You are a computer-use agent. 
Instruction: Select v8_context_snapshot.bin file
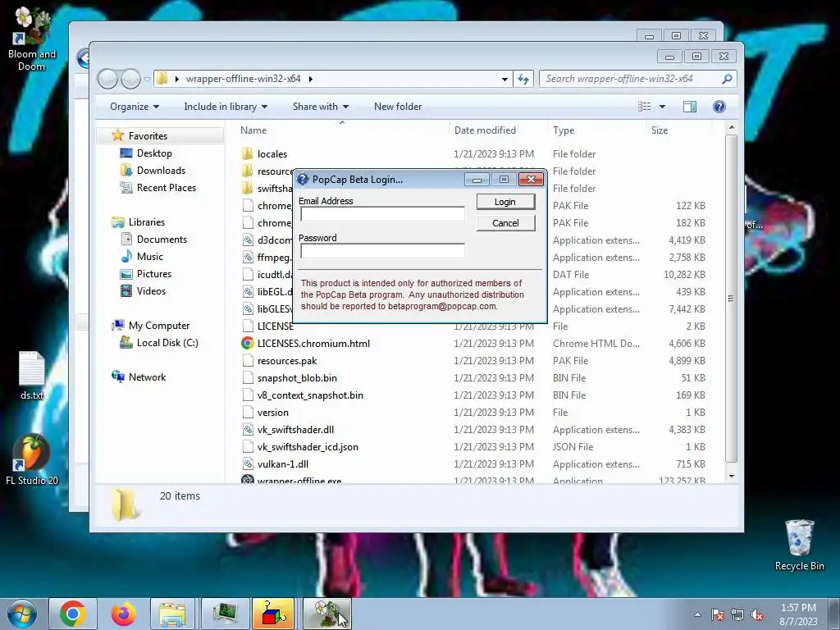click(310, 395)
